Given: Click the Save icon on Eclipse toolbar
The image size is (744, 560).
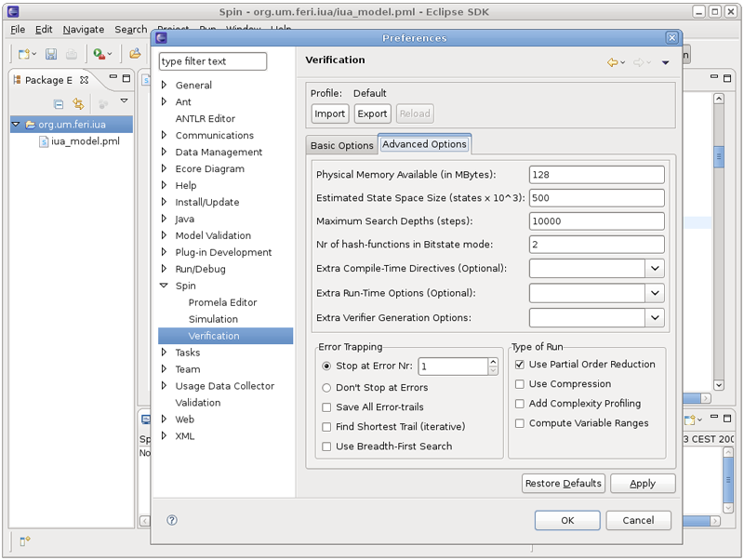Looking at the screenshot, I should (x=49, y=54).
